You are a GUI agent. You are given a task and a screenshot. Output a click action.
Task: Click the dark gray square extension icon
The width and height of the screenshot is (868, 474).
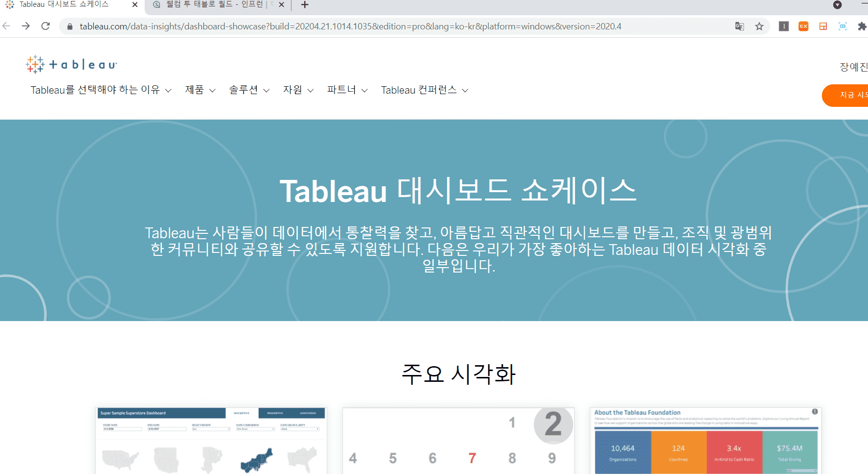(784, 26)
